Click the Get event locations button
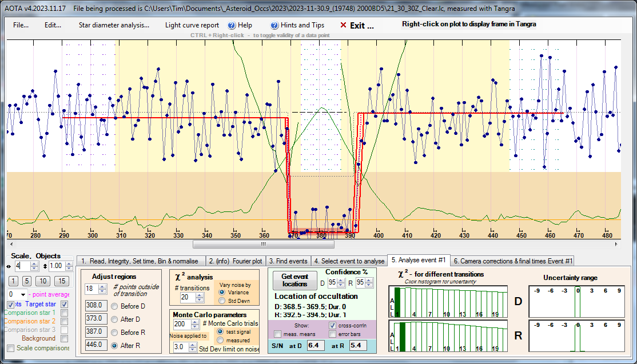Screen dimensions: 637x364 (x=294, y=280)
